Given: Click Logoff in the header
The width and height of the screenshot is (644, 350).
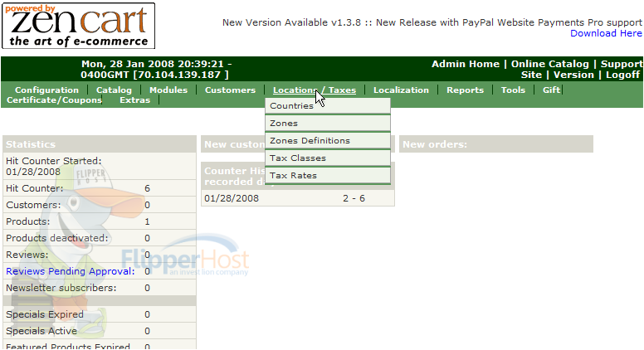Looking at the screenshot, I should [622, 75].
